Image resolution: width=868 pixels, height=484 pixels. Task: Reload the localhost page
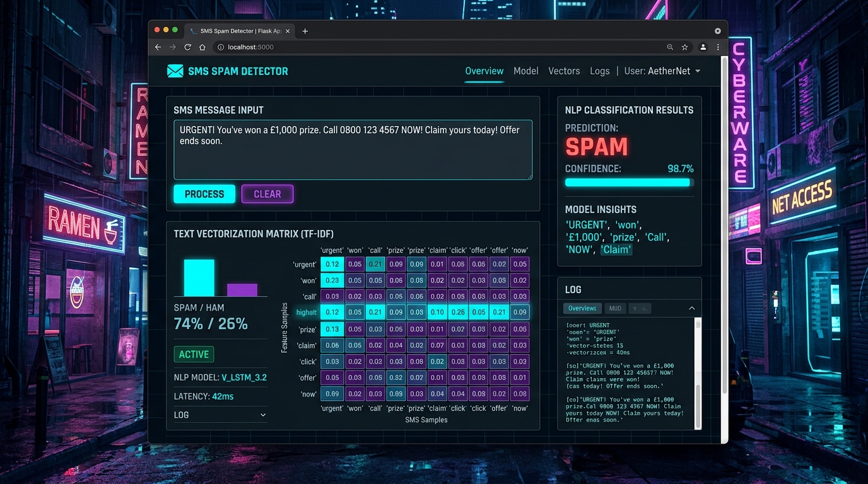(187, 47)
